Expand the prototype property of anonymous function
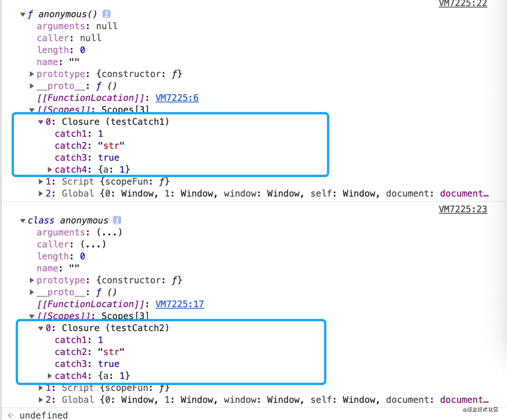507x420 pixels. pyautogui.click(x=35, y=74)
